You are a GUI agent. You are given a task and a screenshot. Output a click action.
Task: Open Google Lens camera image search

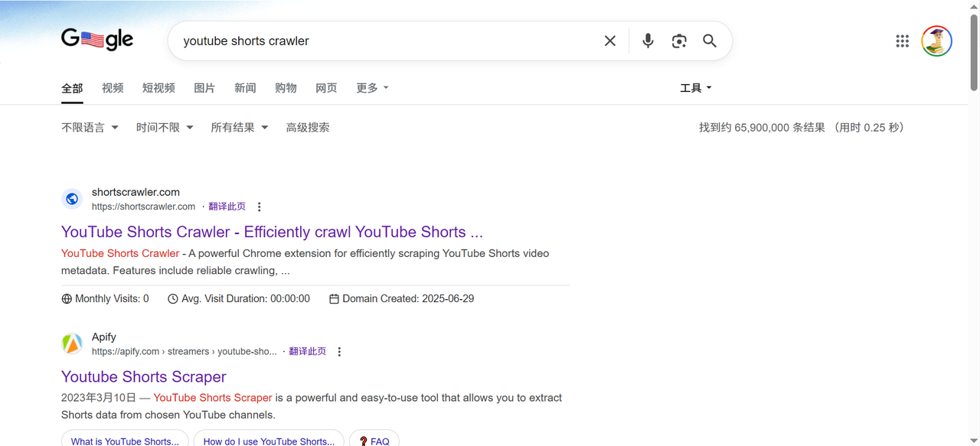pos(679,41)
